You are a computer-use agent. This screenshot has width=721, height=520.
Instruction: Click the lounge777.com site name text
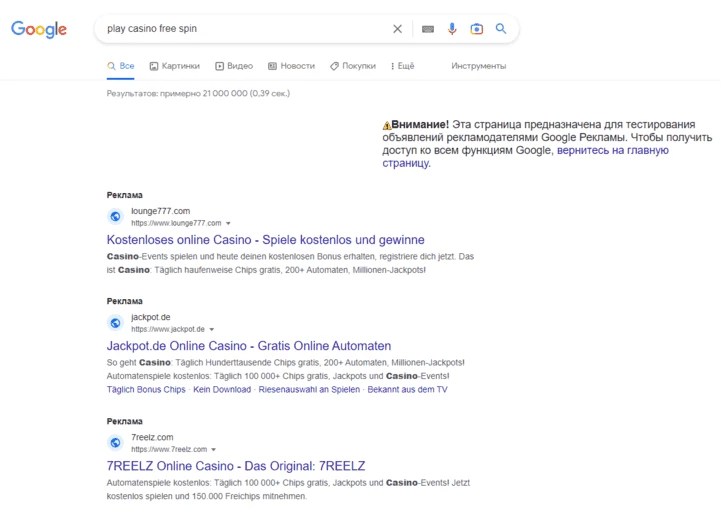click(x=160, y=211)
